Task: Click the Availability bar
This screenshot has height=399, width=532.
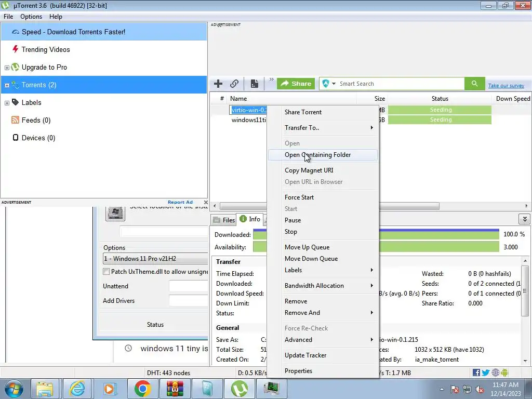Action: tap(376, 247)
